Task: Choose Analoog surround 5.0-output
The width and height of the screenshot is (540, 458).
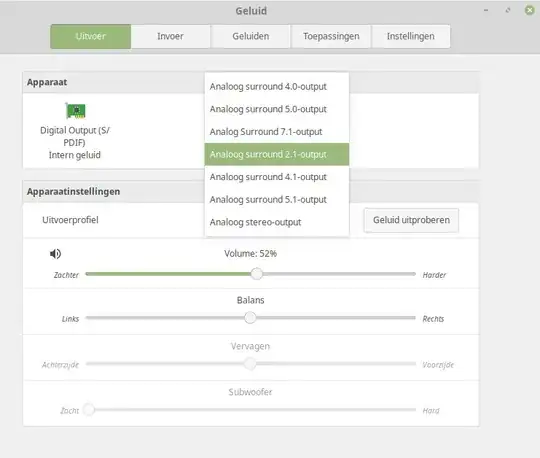Action: 277,109
